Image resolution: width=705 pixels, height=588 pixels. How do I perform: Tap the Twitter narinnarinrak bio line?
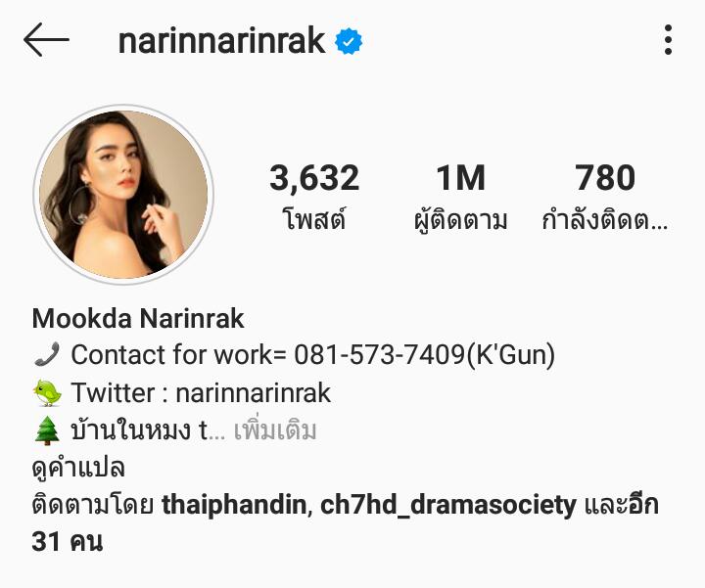[x=201, y=392]
